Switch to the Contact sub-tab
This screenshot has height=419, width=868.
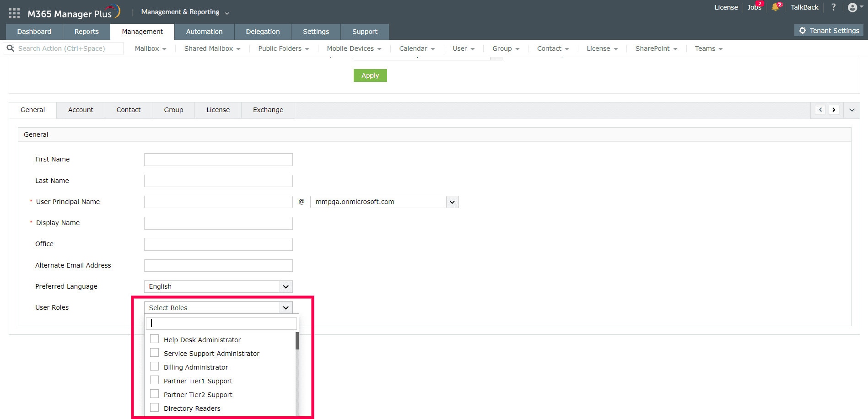coord(129,110)
